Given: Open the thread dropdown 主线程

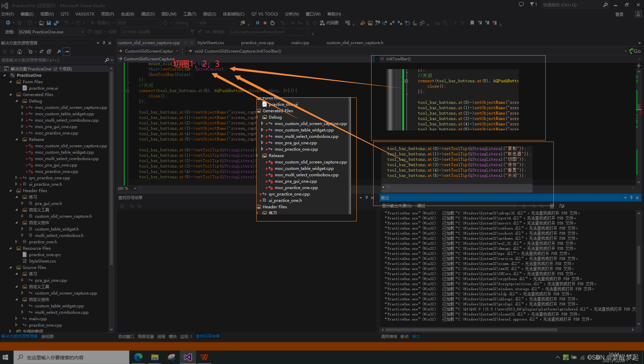Looking at the screenshot, I should (154, 32).
